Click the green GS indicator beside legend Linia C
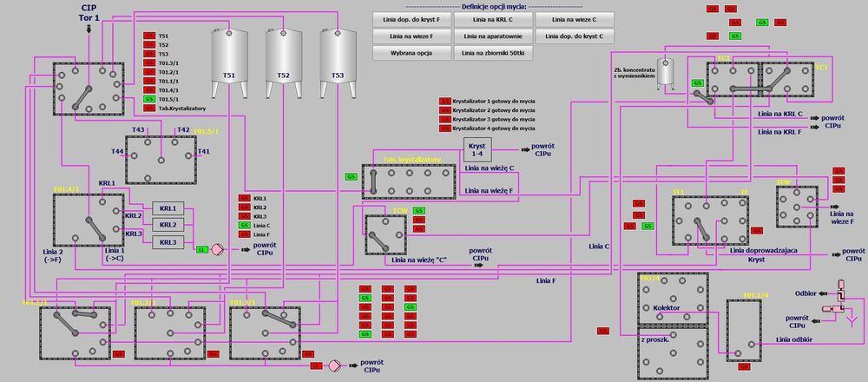Viewport: 868px width, 382px height. (x=244, y=226)
